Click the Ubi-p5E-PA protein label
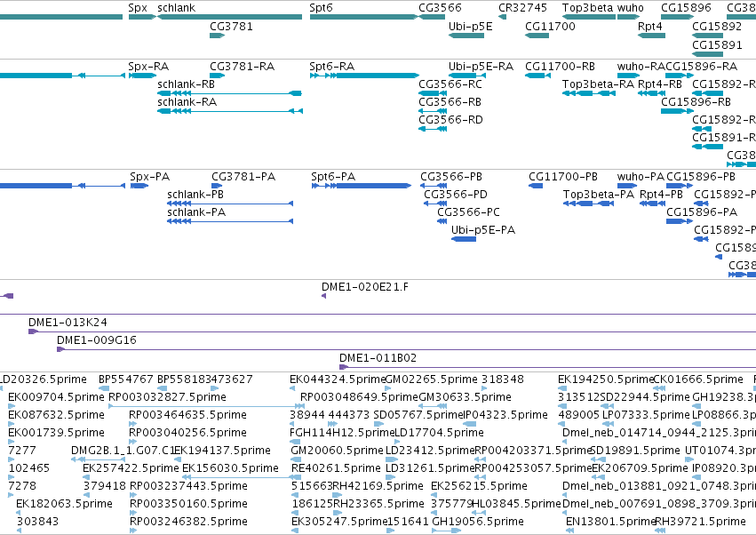This screenshot has height=535, width=756. pos(482,230)
